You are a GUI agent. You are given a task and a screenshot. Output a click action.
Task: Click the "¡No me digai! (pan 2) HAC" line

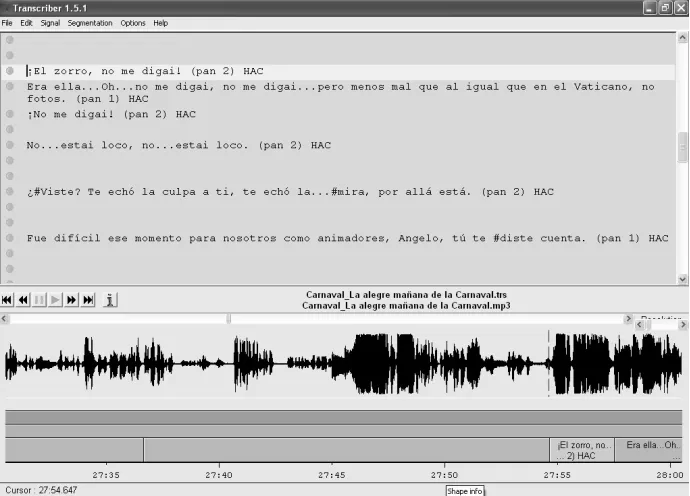tap(111, 114)
